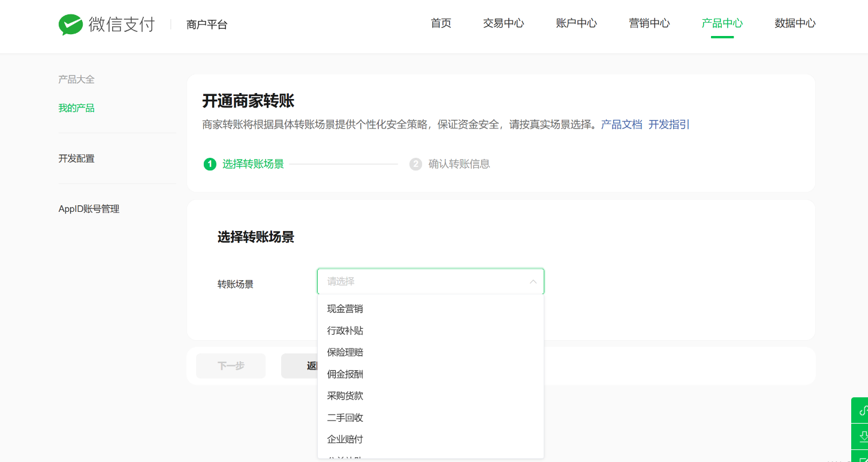Viewport: 868px width, 462px height.
Task: Open the 产品文档 link
Action: (x=622, y=125)
